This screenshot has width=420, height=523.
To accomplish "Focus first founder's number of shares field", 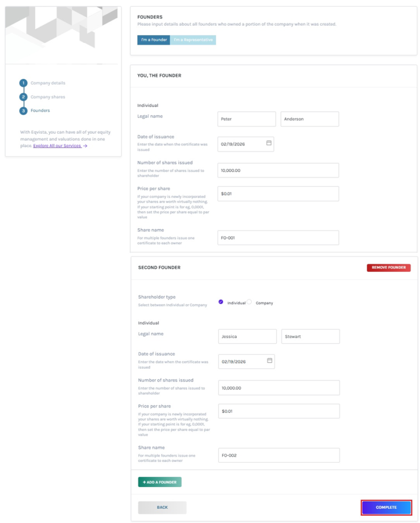I will point(278,171).
